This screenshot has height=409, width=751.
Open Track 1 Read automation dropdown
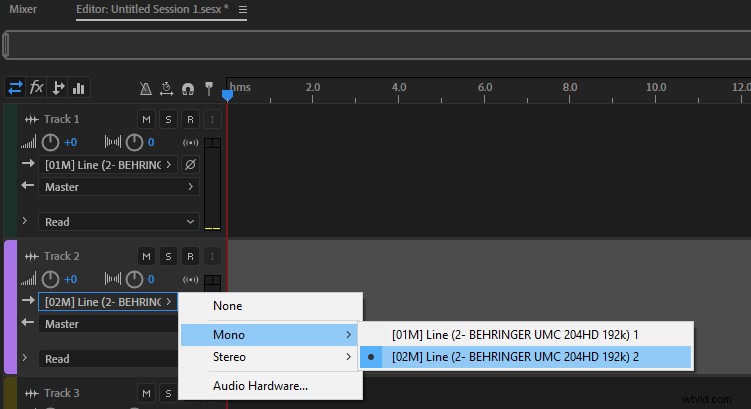[x=119, y=222]
